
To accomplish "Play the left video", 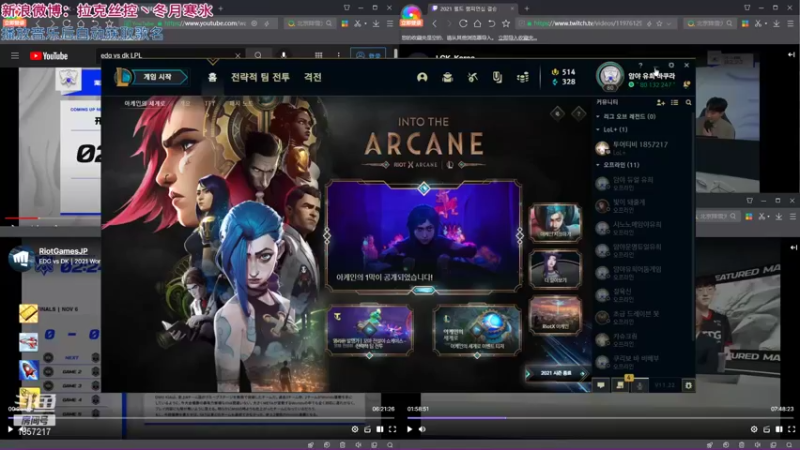I will coord(10,429).
